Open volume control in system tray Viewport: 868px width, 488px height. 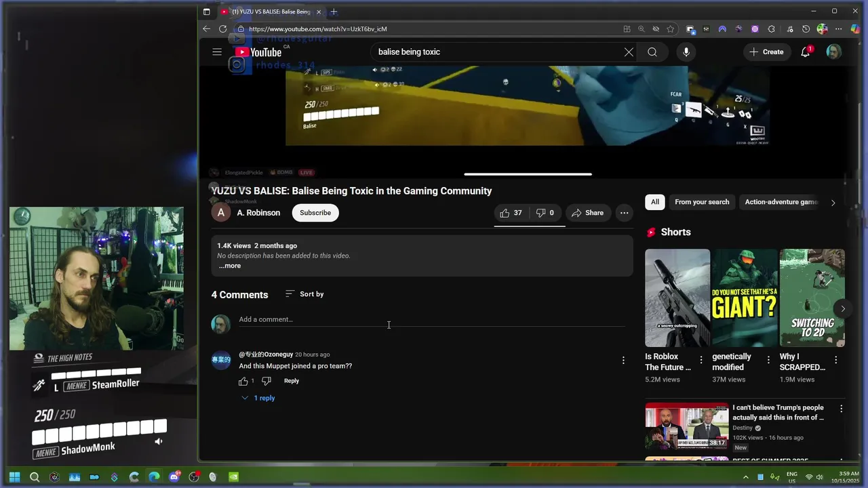click(x=820, y=476)
